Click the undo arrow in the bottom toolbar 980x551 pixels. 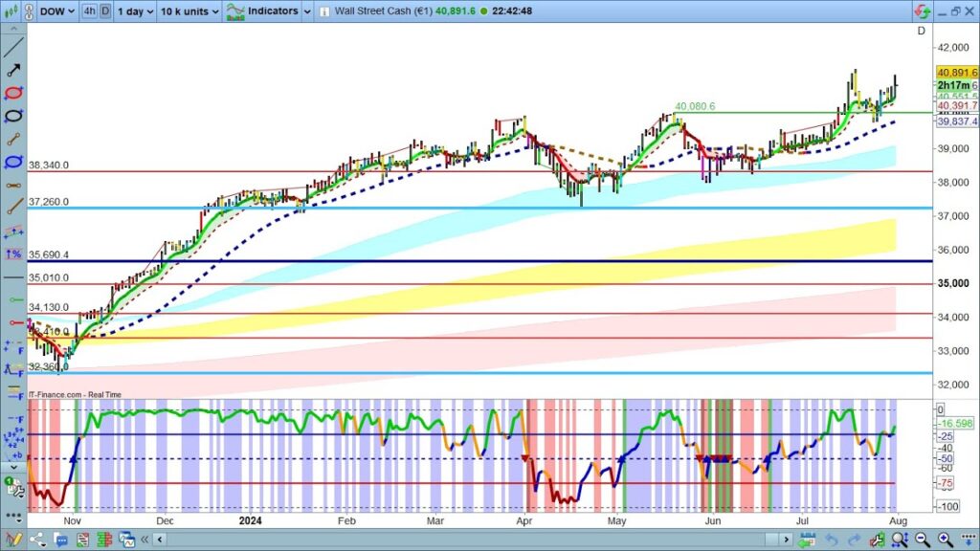[x=831, y=540]
